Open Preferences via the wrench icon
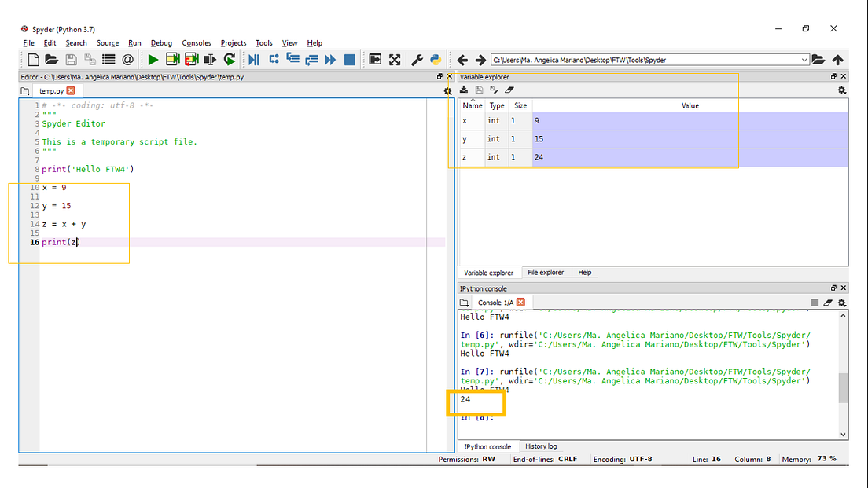 pyautogui.click(x=417, y=60)
